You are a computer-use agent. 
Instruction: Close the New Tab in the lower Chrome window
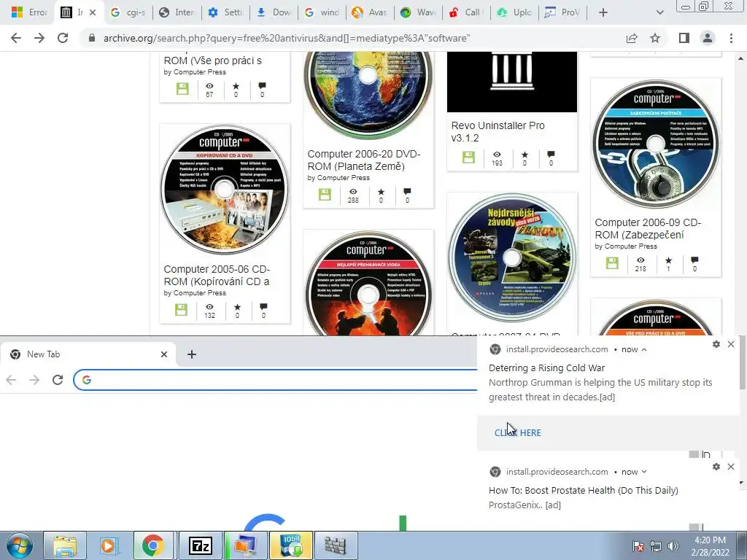tap(164, 354)
